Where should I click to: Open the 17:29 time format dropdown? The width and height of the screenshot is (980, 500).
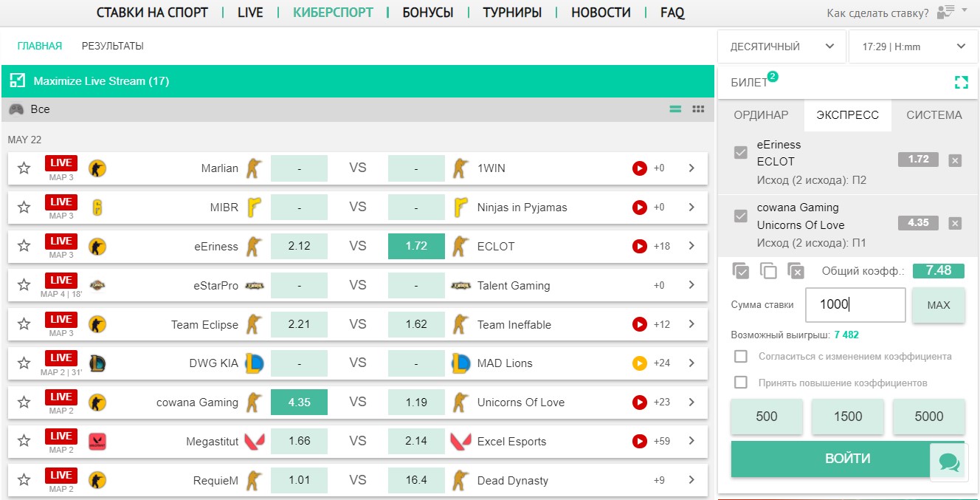914,47
